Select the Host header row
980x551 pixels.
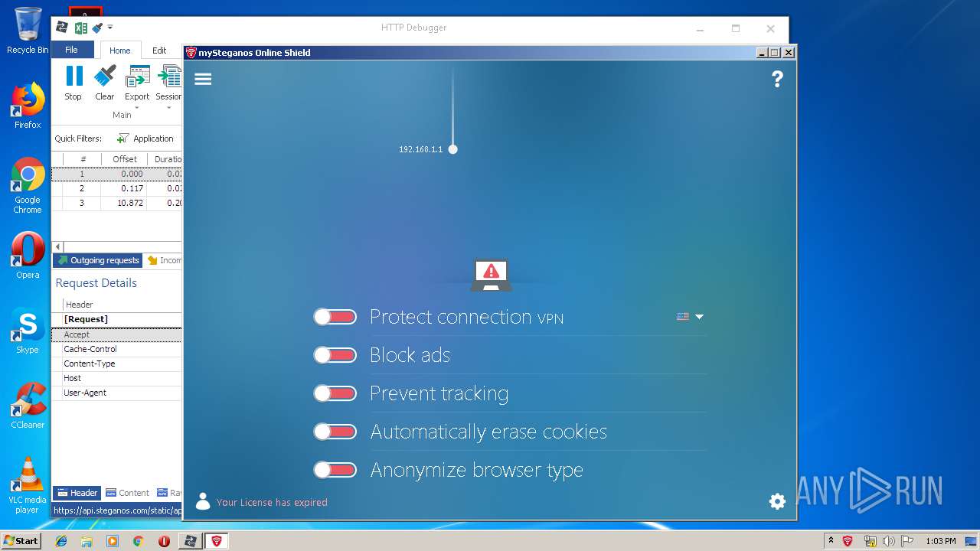pyautogui.click(x=116, y=378)
